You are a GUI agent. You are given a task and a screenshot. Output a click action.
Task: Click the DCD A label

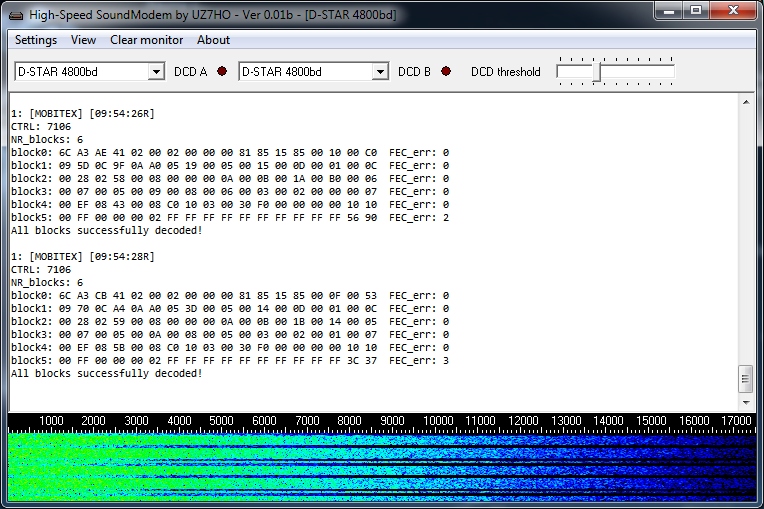click(x=191, y=72)
